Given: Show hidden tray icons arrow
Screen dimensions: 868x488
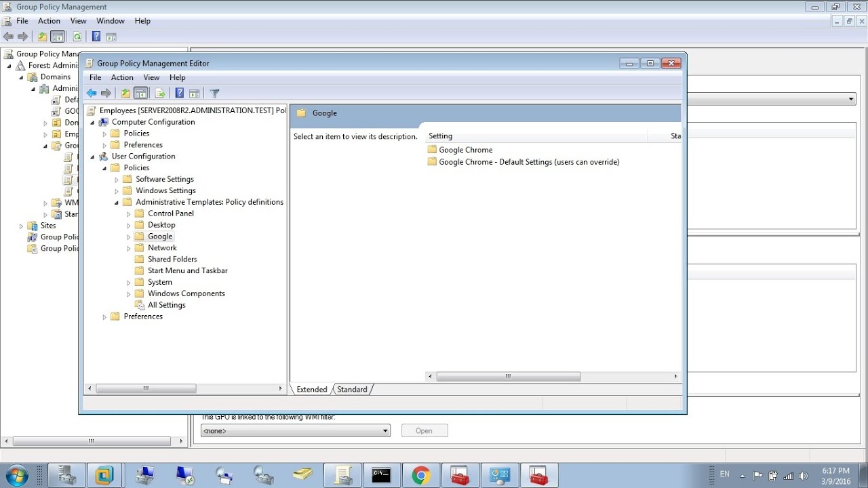Looking at the screenshot, I should pyautogui.click(x=743, y=476).
